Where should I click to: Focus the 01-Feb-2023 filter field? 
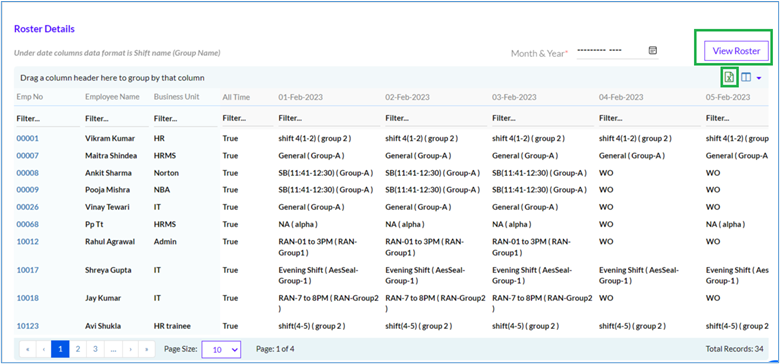328,119
